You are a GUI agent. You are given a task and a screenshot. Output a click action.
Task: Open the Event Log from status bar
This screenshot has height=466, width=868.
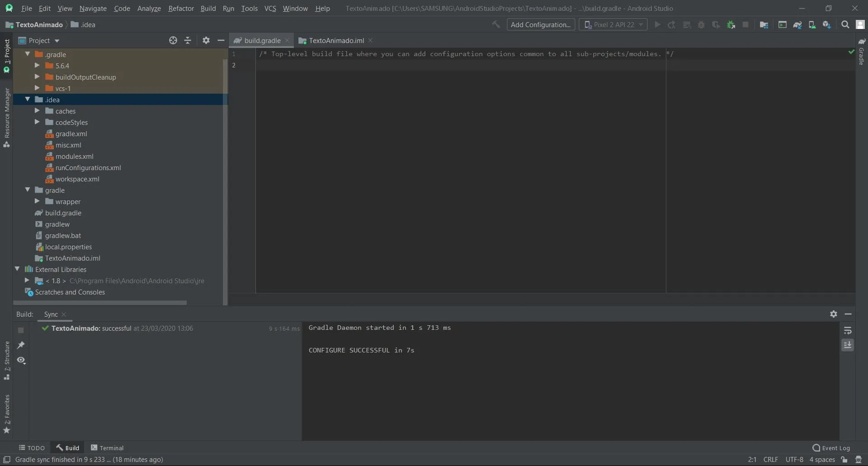(831, 448)
